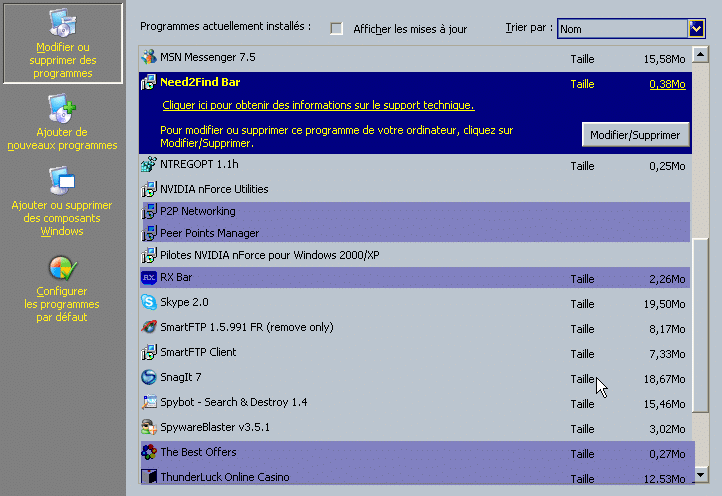This screenshot has width=722, height=496.
Task: Click the Need2Find Bar program icon
Action: [x=149, y=82]
